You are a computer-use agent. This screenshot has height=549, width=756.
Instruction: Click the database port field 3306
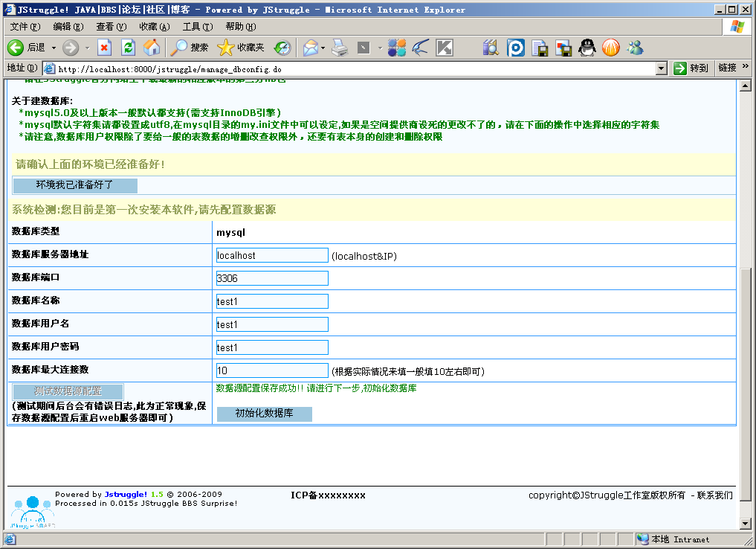point(272,278)
